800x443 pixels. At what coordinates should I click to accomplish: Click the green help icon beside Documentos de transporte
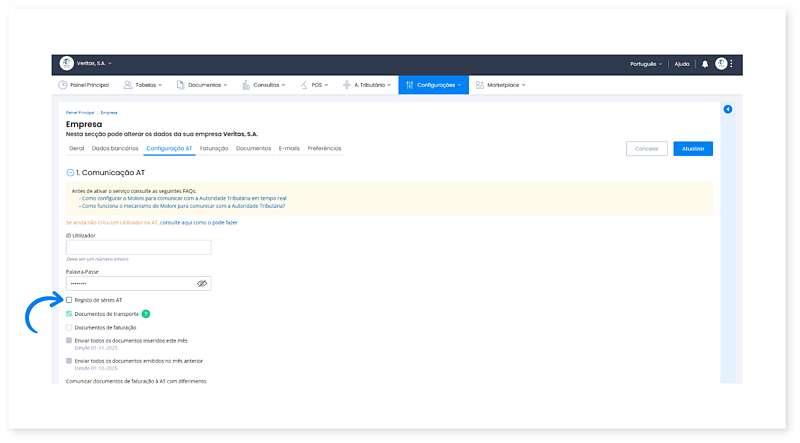pos(146,314)
